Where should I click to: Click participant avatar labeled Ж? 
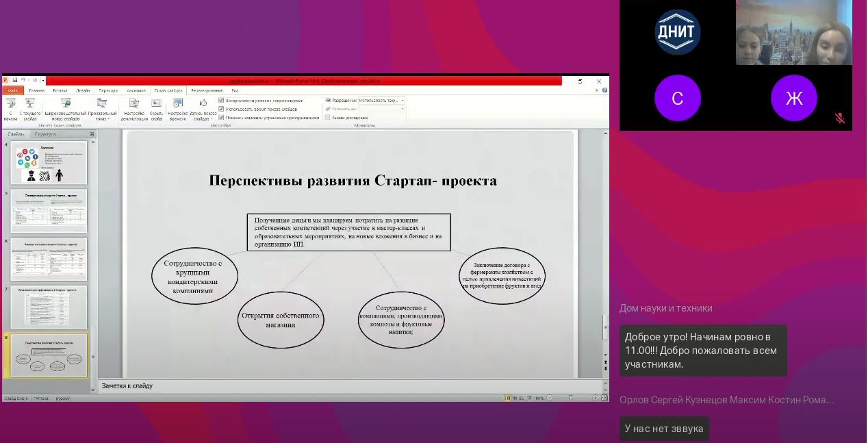794,98
